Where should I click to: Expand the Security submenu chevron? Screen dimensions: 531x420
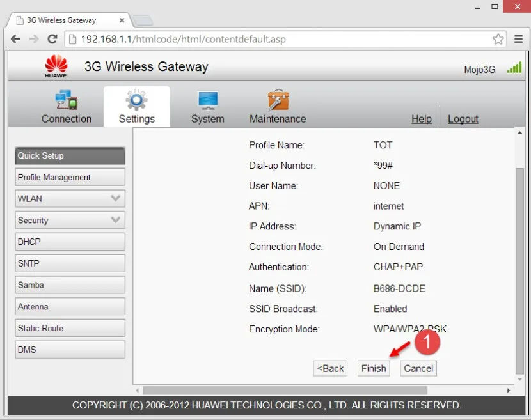tap(116, 220)
